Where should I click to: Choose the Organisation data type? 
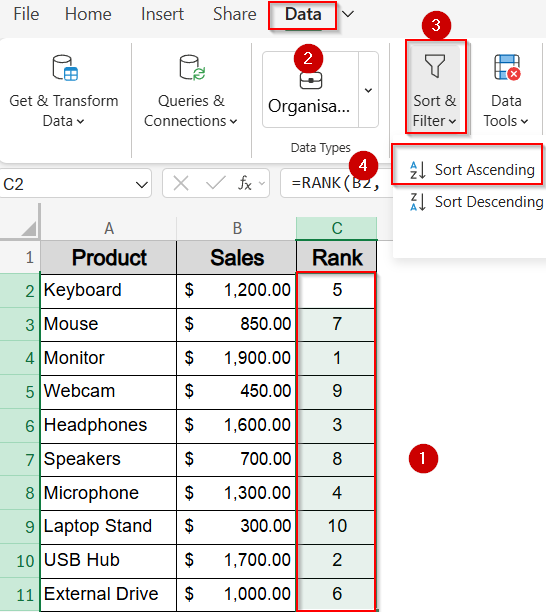pyautogui.click(x=310, y=90)
